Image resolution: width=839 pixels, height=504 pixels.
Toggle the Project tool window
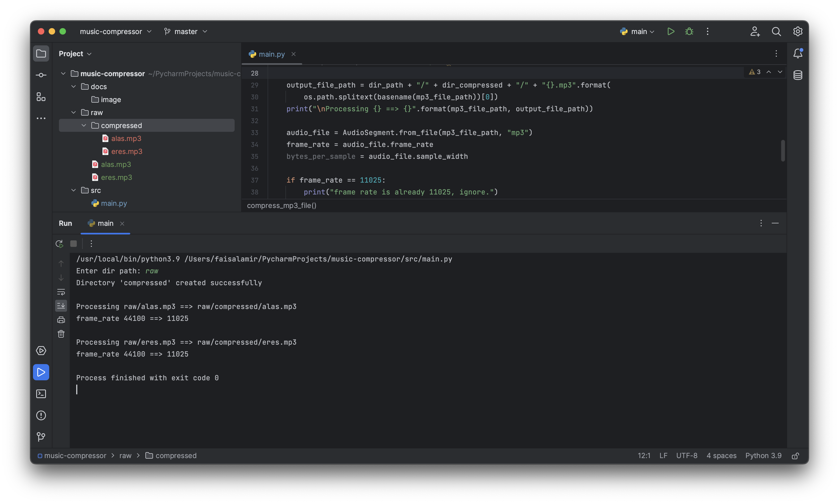tap(41, 54)
